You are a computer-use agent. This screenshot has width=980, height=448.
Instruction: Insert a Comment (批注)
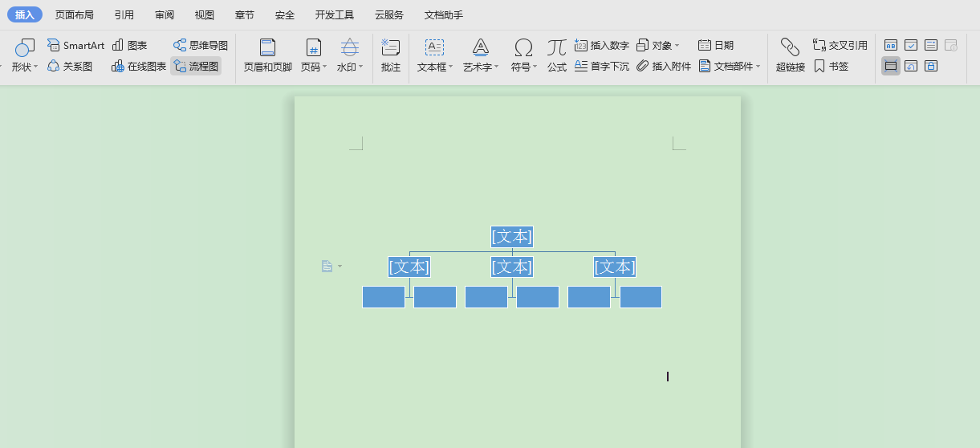391,55
